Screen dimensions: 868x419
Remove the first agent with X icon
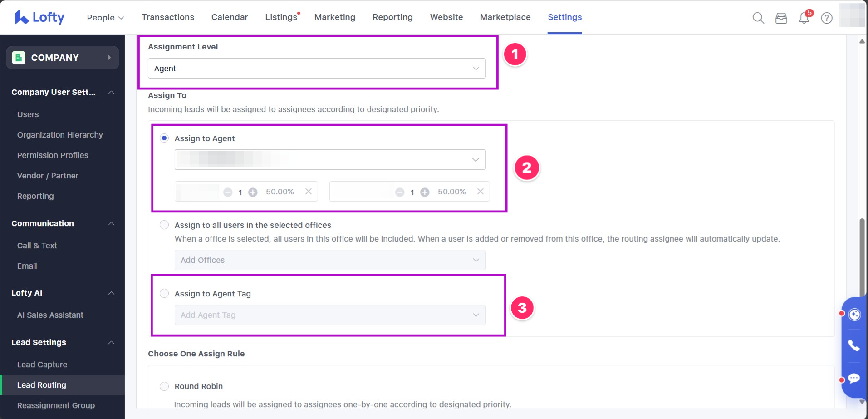(309, 192)
